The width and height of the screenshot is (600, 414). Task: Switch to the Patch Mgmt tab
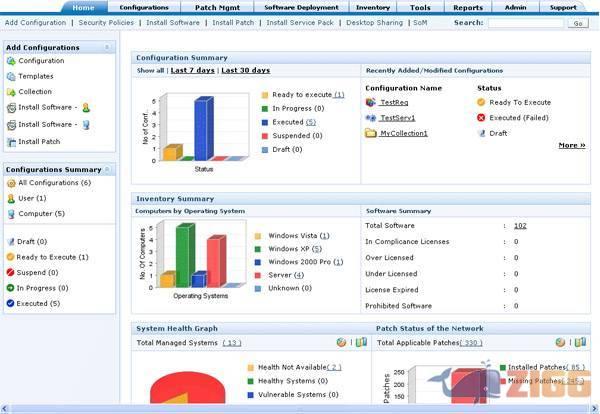pos(217,7)
